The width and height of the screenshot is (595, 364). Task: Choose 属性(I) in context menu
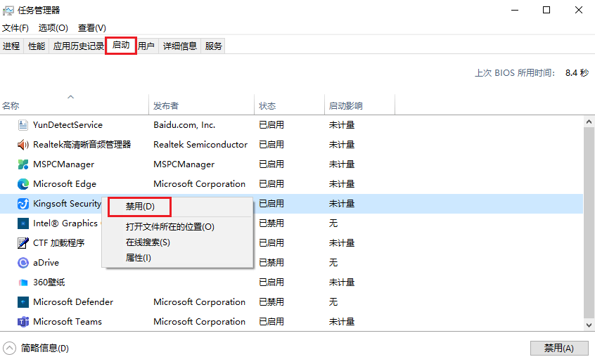(138, 258)
